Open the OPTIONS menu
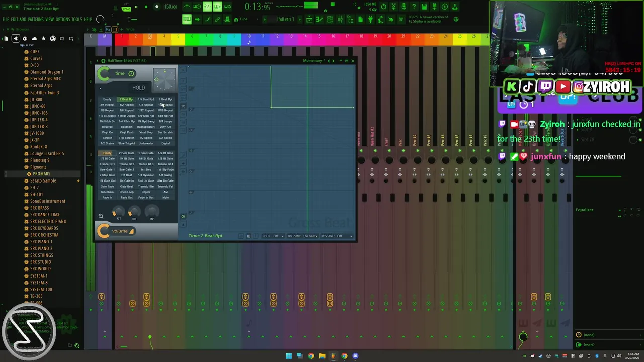The width and height of the screenshot is (644, 362). click(63, 20)
